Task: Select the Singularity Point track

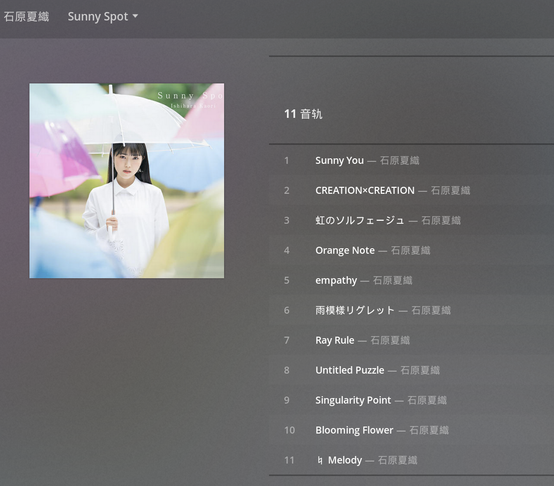Action: [353, 401]
